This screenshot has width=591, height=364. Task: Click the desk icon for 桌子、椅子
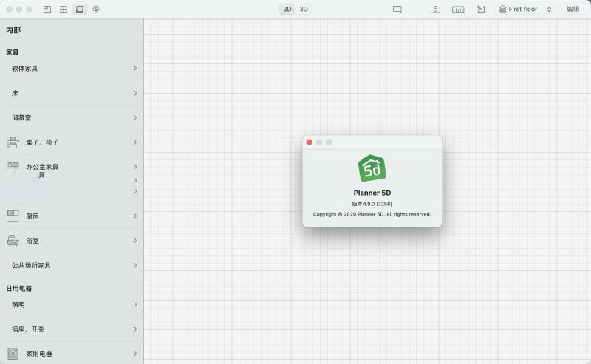click(13, 142)
